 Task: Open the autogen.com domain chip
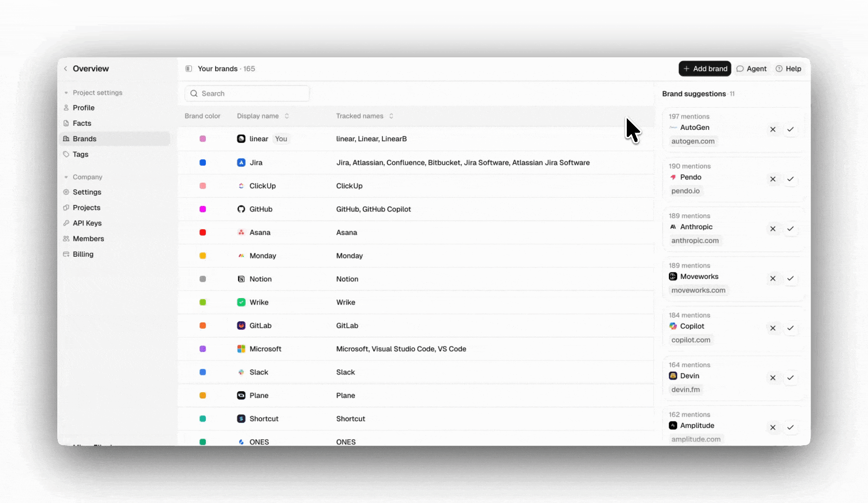(693, 141)
